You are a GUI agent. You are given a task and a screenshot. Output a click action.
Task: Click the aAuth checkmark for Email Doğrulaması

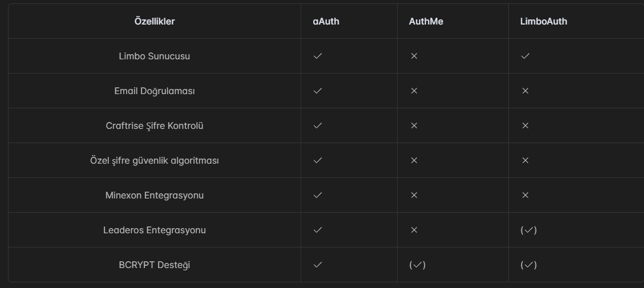[318, 91]
